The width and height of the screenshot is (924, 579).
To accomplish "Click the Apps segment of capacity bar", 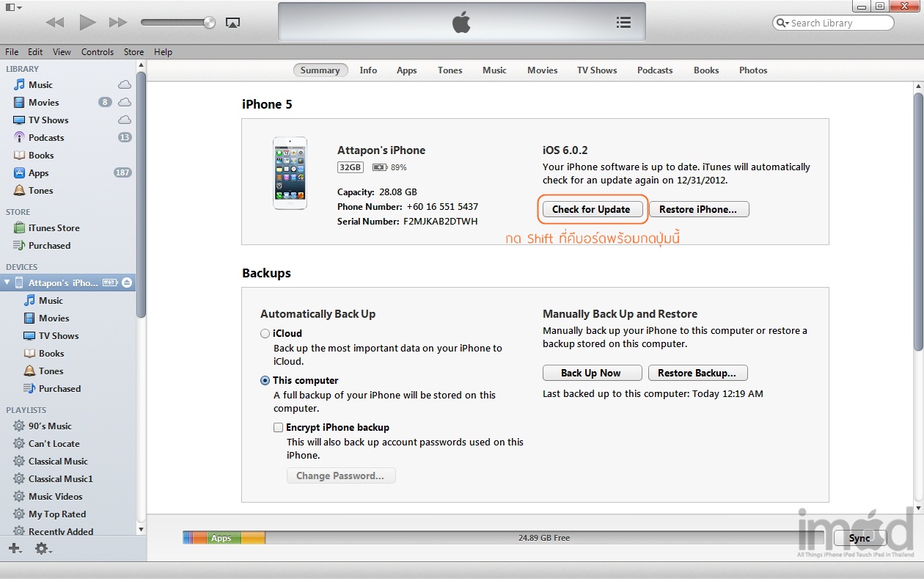I will pos(224,538).
